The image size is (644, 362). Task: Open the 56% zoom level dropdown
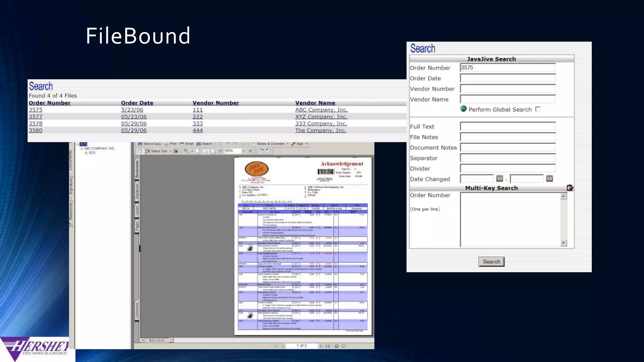[244, 151]
